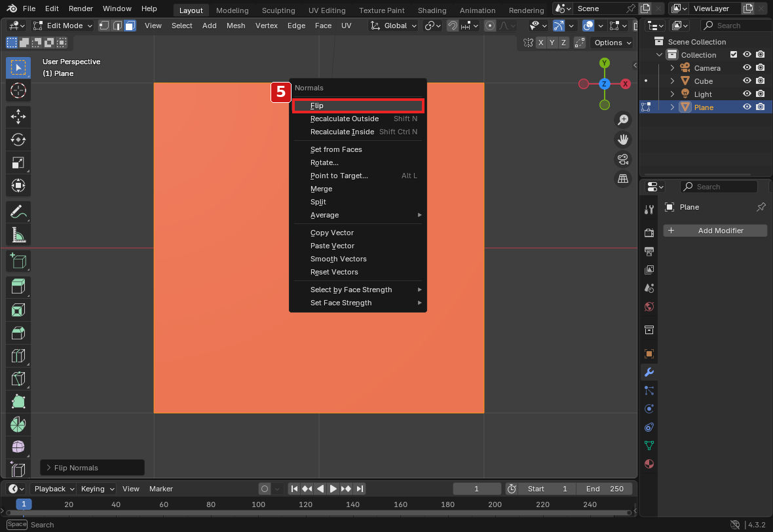Click the current frame number field

tap(477, 489)
